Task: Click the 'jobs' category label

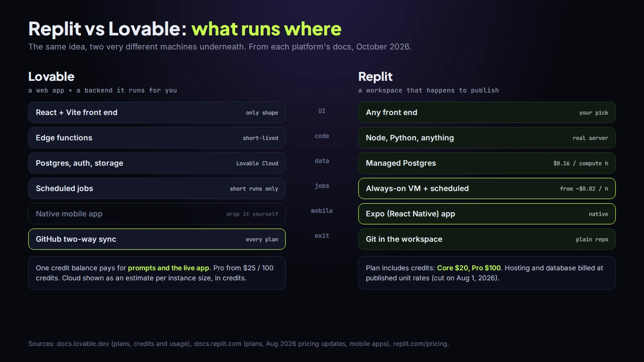Action: pos(322,186)
